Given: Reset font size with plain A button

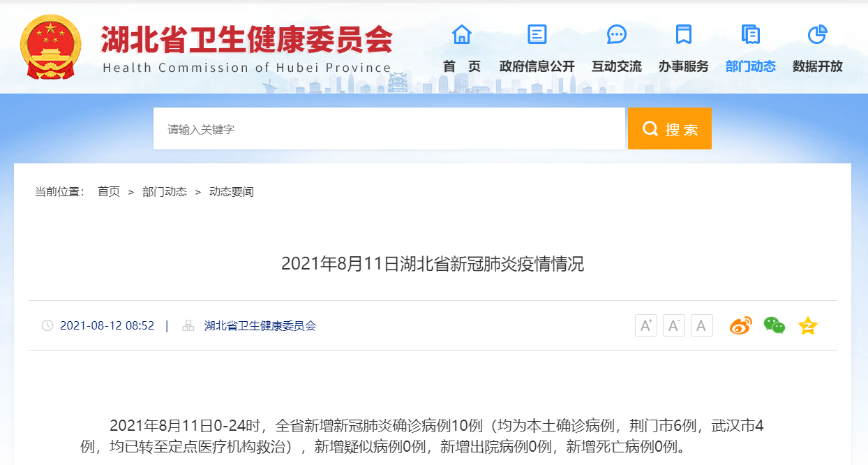Looking at the screenshot, I should click(x=702, y=325).
